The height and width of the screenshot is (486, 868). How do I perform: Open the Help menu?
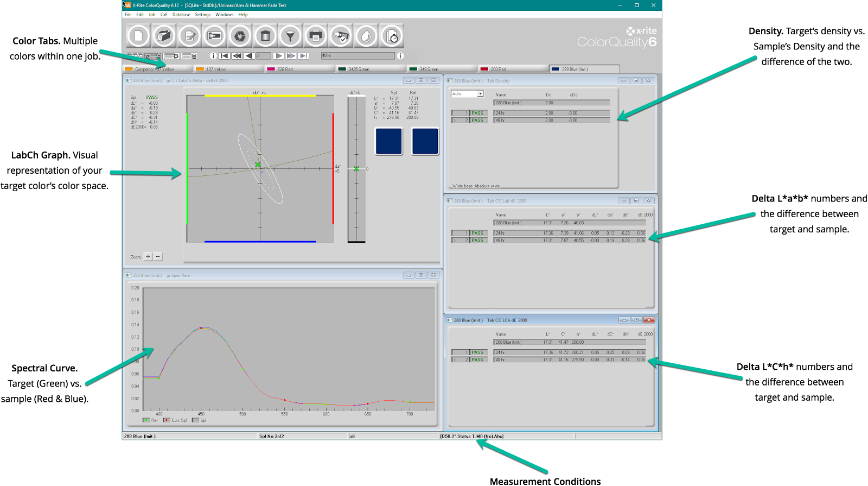pos(243,15)
